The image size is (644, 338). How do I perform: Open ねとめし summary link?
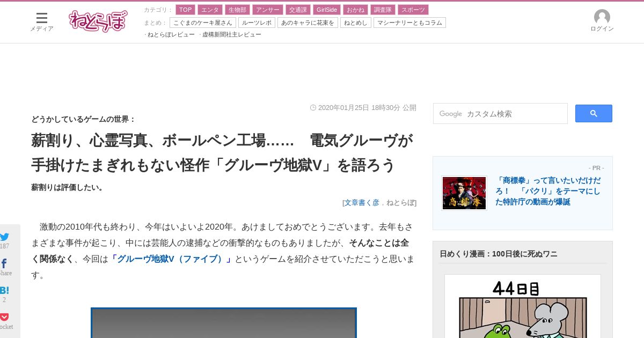click(356, 23)
